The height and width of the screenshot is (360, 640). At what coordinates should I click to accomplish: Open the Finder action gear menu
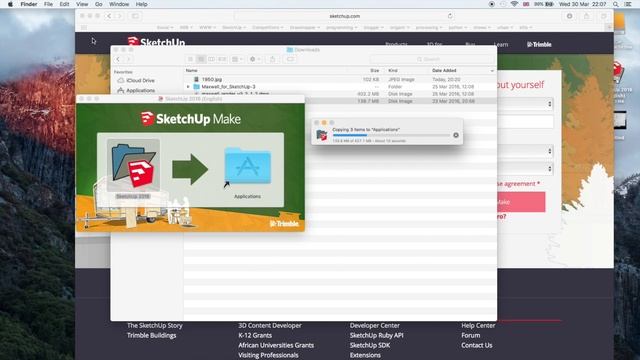coord(255,59)
